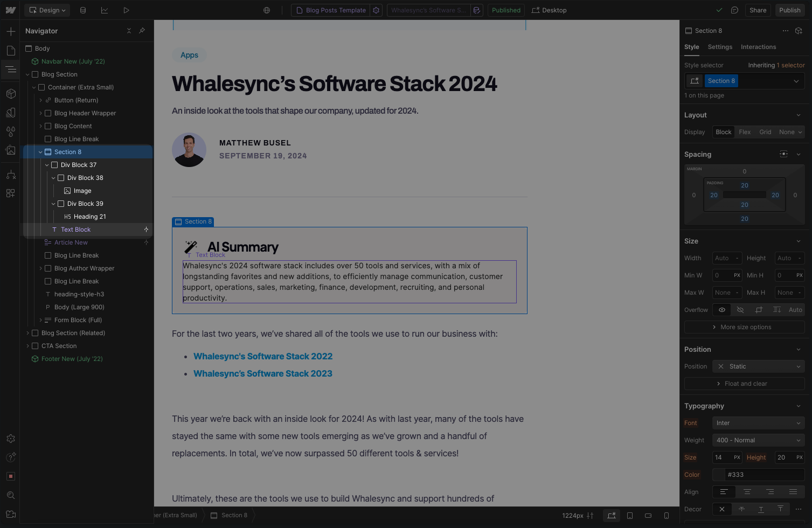Open the Style selectors droplets icon
Viewport: 812px width, 528px height.
(x=11, y=131)
